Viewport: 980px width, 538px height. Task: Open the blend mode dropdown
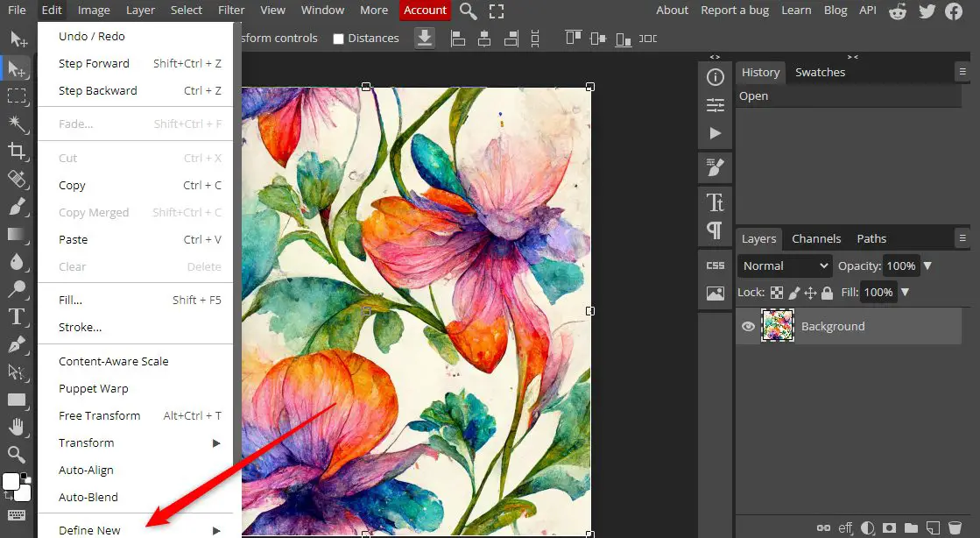784,265
